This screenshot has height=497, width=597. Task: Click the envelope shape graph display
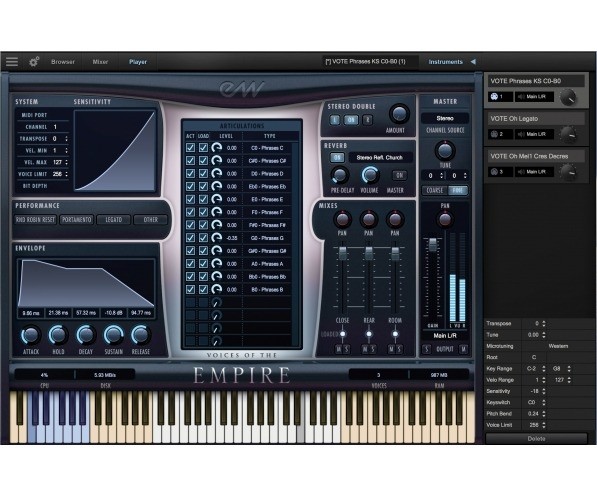(86, 283)
